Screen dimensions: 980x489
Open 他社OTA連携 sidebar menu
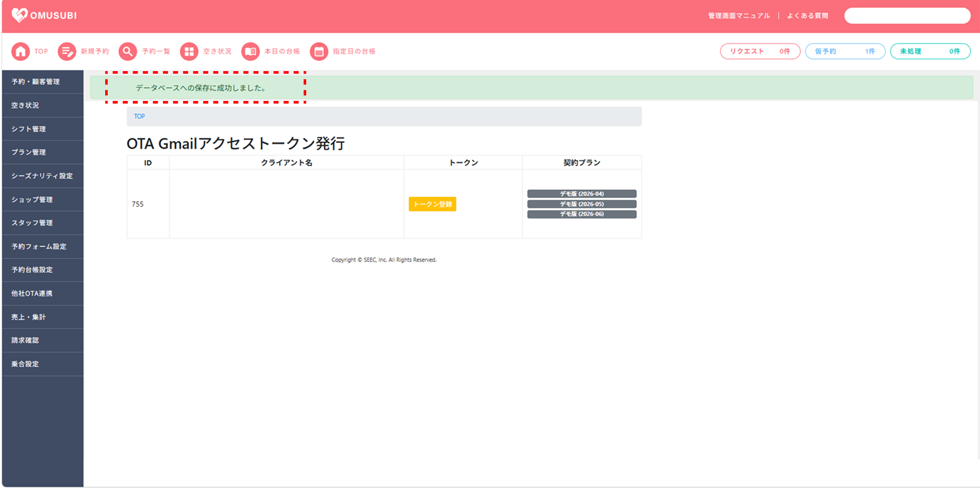tap(43, 294)
